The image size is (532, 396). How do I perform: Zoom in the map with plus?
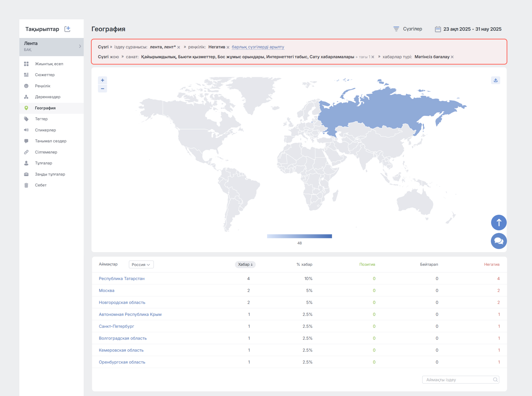tap(103, 80)
